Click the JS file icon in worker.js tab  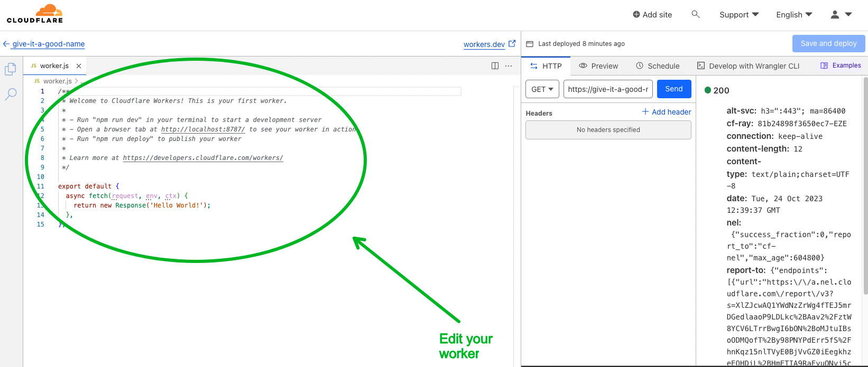point(34,66)
